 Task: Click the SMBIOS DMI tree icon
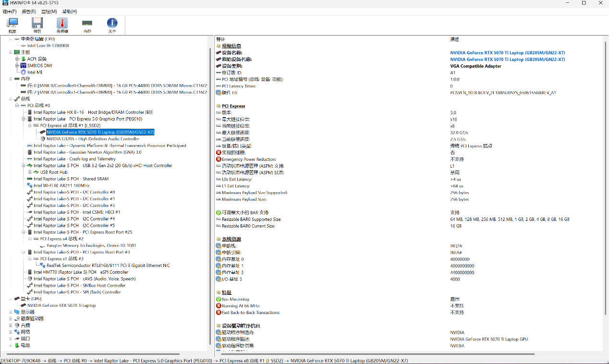pyautogui.click(x=23, y=66)
